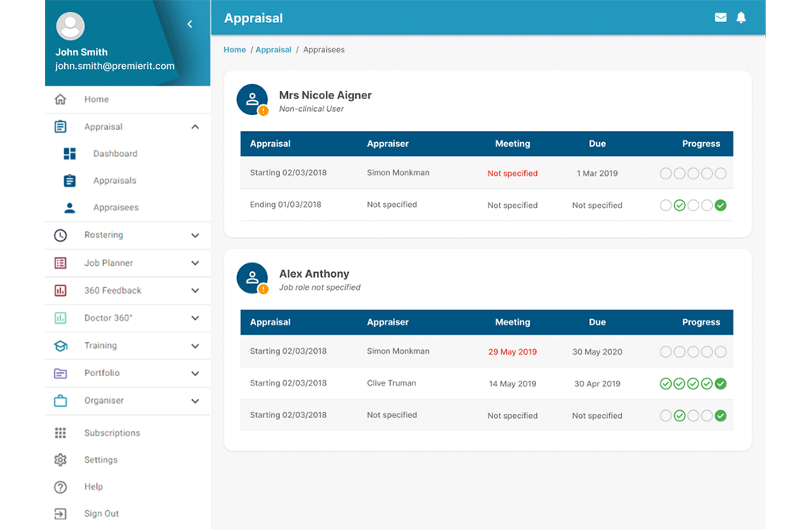Click the Help question mark icon

click(60, 486)
